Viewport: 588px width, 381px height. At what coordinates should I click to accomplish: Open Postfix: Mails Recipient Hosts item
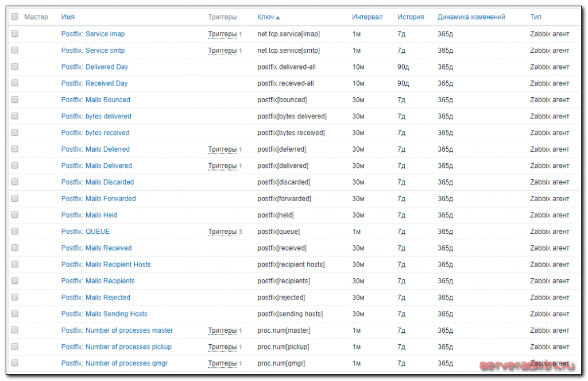[106, 265]
